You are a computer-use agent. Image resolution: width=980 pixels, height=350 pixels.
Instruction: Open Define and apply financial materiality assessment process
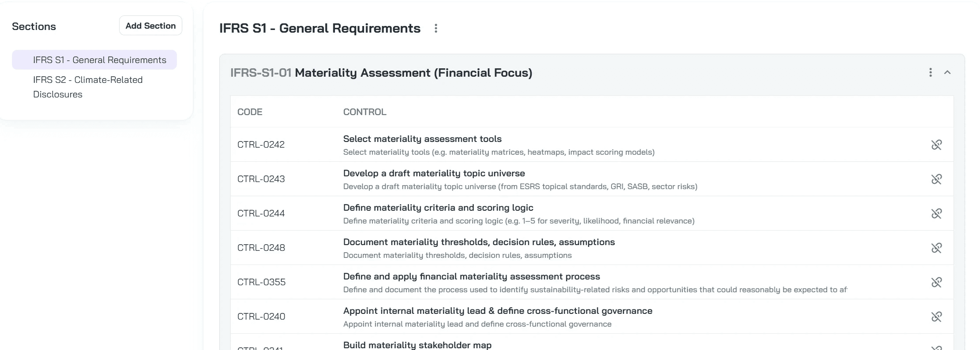tap(472, 276)
